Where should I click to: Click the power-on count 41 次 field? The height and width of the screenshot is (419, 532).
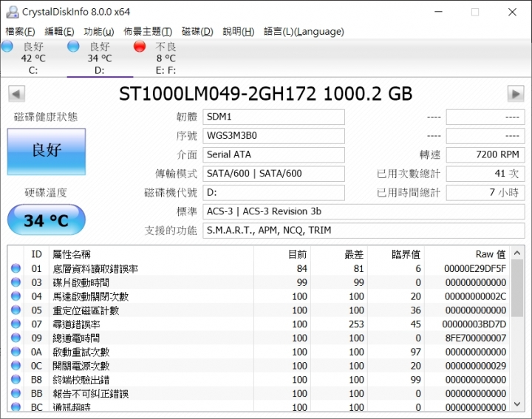(485, 174)
